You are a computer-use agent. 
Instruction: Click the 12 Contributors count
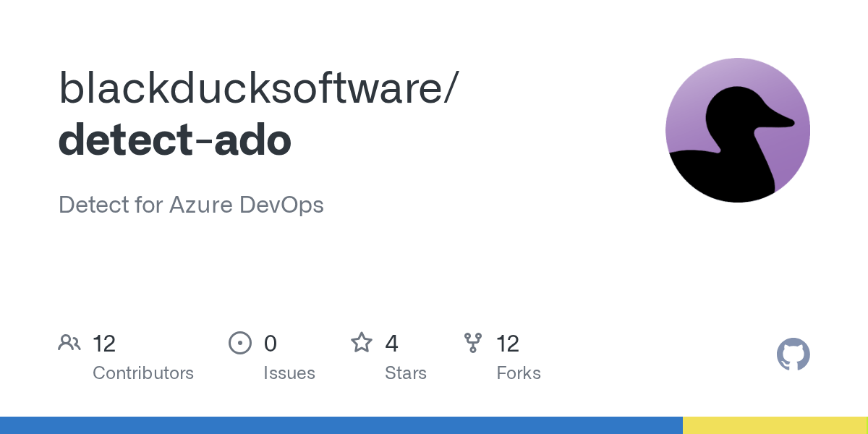105,343
